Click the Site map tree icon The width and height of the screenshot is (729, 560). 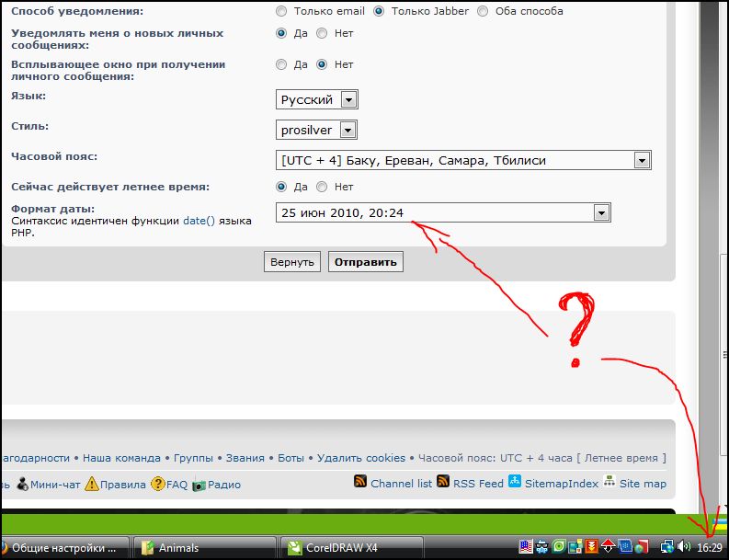[609, 482]
